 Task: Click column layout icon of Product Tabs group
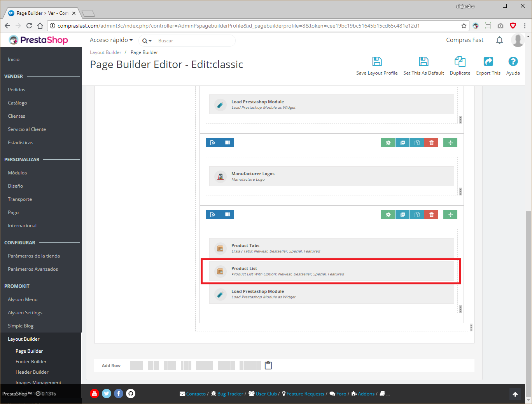click(227, 214)
